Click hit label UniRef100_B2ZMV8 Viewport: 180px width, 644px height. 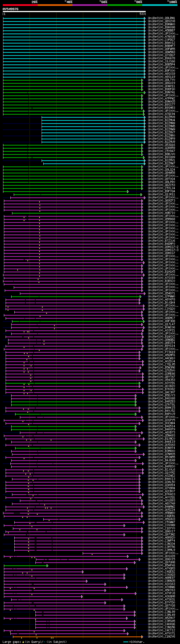tap(161, 117)
